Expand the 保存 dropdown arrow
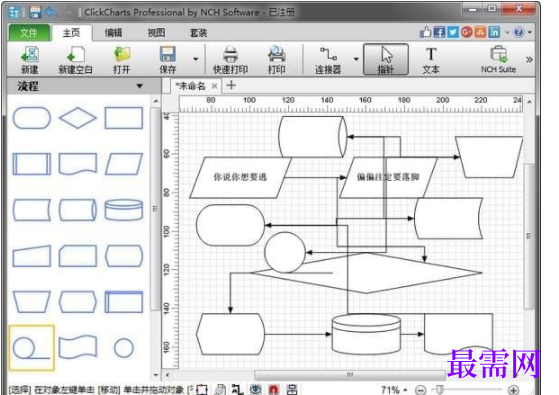559x395 pixels. 196,59
